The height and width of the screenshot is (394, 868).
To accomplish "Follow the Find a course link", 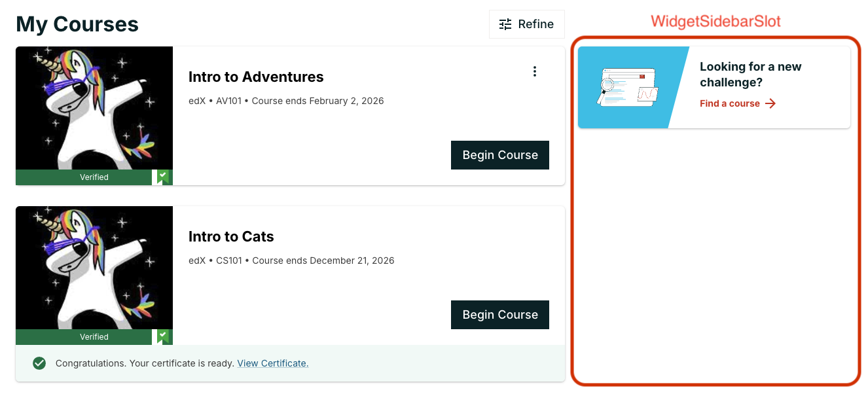I will pyautogui.click(x=729, y=103).
